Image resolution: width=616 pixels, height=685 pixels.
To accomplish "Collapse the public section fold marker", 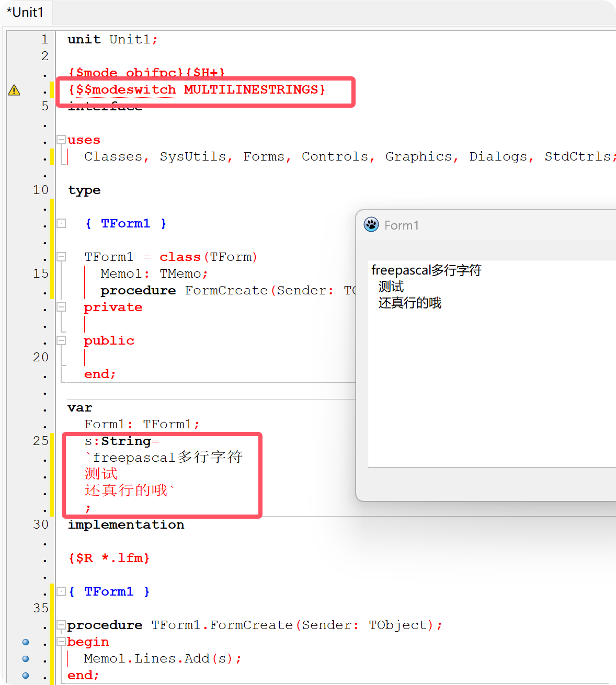I will (x=60, y=341).
